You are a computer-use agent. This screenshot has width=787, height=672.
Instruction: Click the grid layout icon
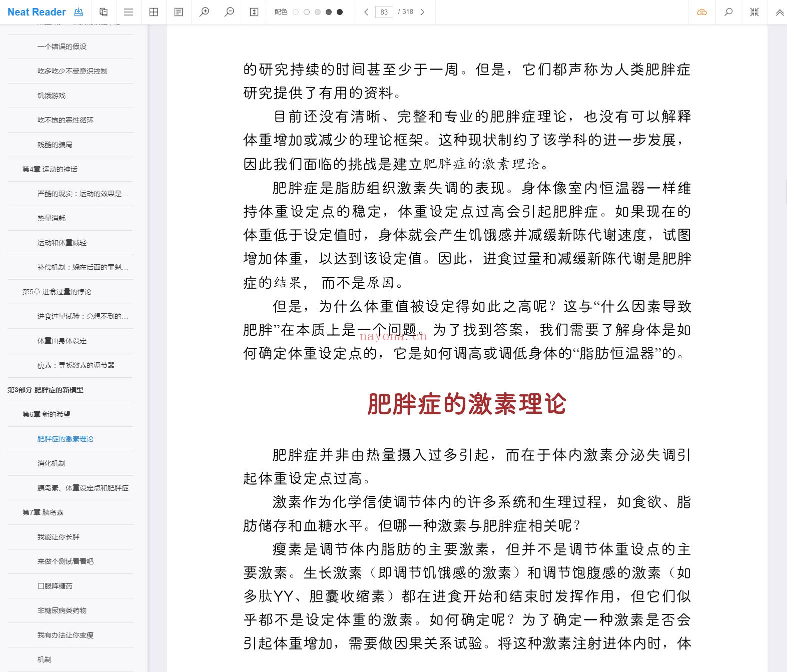pyautogui.click(x=154, y=12)
